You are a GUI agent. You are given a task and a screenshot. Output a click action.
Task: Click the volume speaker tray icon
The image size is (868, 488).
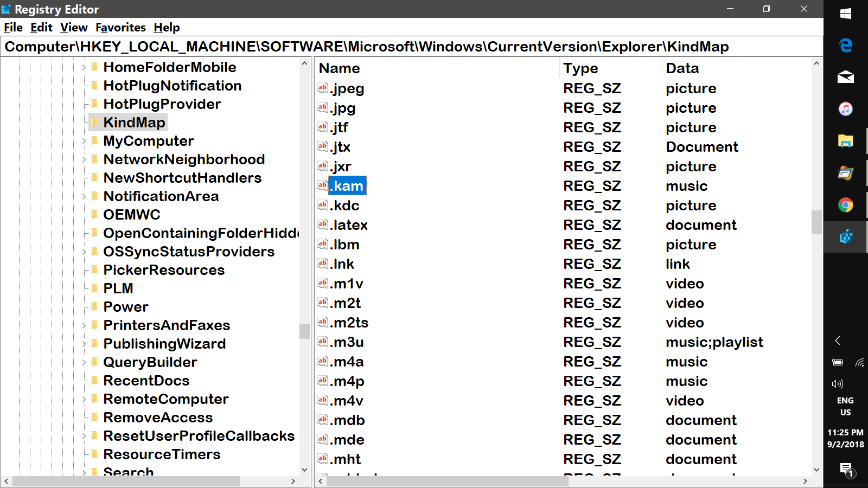point(838,384)
